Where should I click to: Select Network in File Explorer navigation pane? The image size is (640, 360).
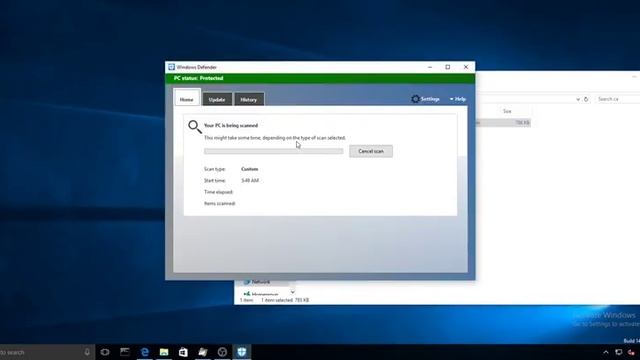tap(260, 282)
